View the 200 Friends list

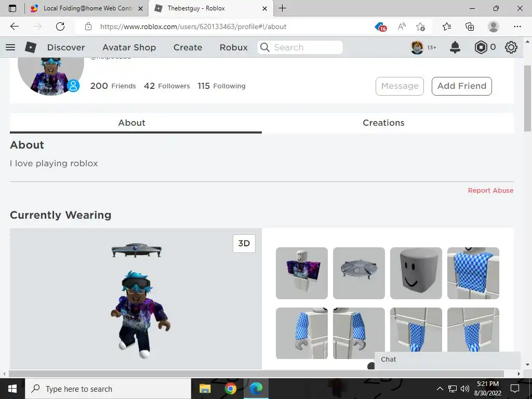click(x=113, y=86)
